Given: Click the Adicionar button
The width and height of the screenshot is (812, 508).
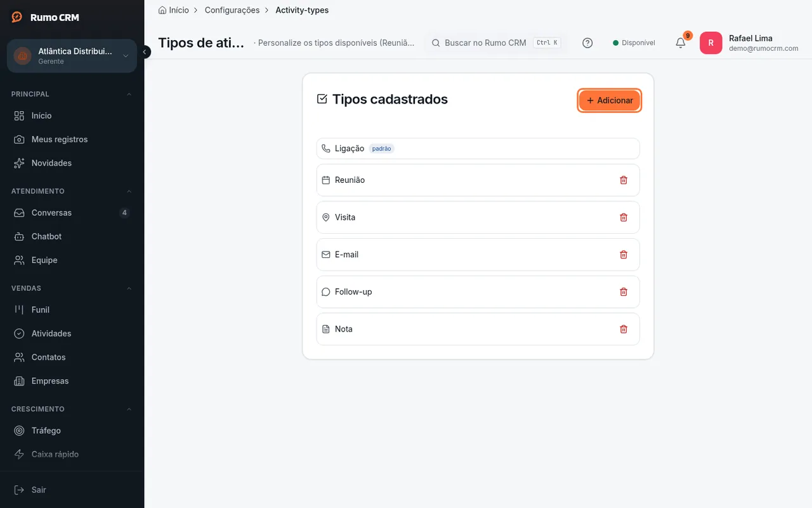Looking at the screenshot, I should (x=610, y=100).
